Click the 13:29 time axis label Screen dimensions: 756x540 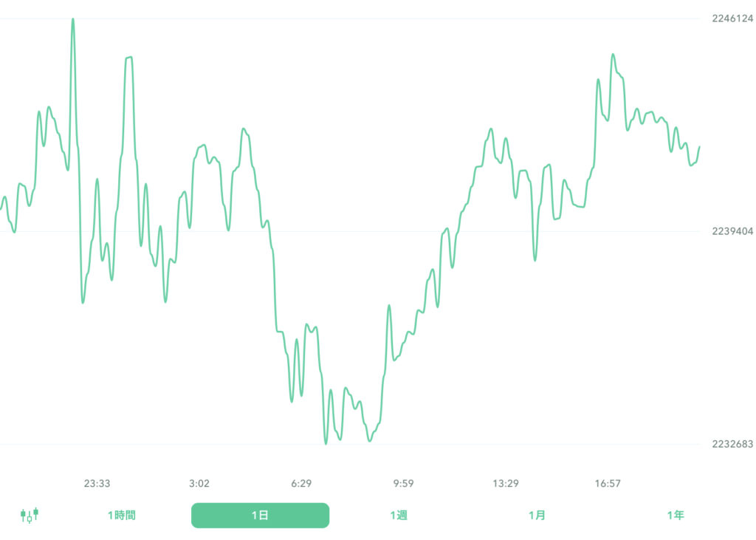tap(506, 484)
